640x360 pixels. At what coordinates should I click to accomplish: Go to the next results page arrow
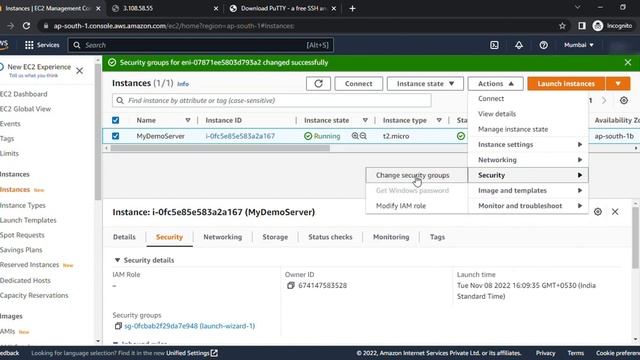coord(604,100)
